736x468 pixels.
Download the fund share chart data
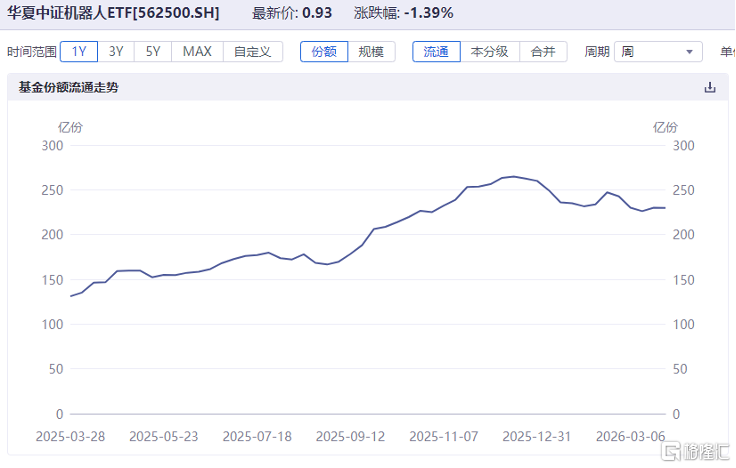(710, 87)
